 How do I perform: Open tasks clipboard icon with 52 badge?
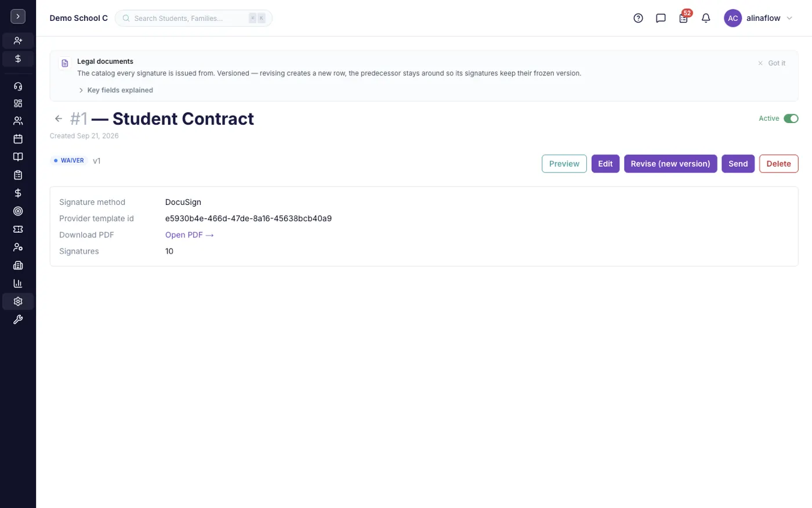(684, 17)
